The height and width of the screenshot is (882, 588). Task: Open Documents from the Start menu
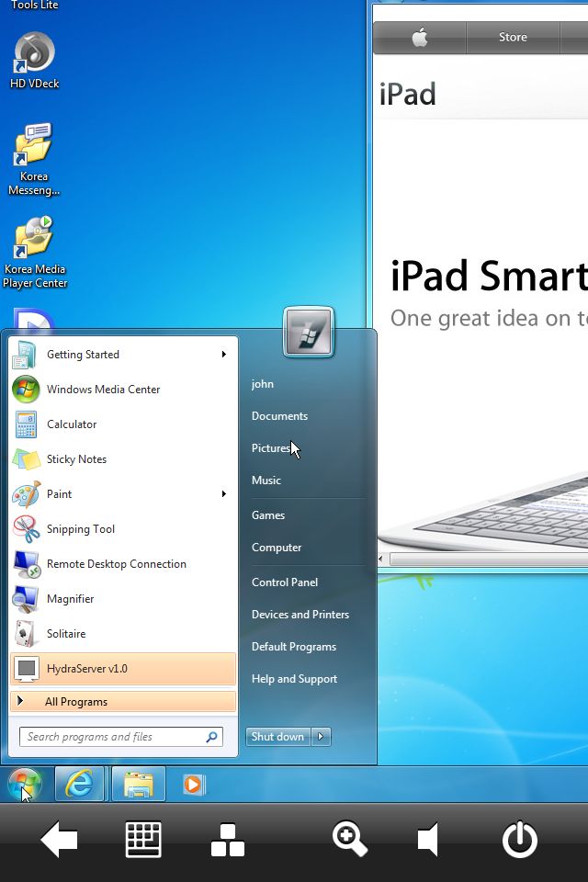[x=279, y=415]
